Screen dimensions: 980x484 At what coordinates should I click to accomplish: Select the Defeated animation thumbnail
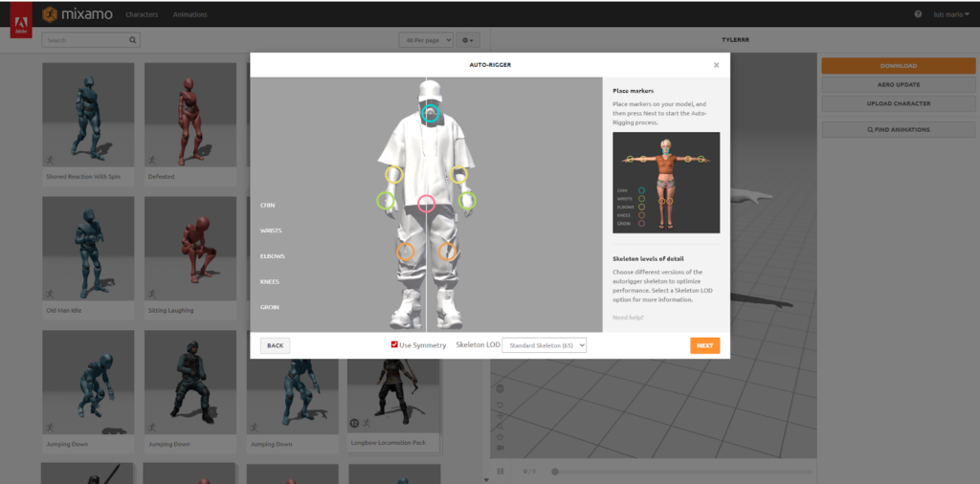tap(190, 114)
